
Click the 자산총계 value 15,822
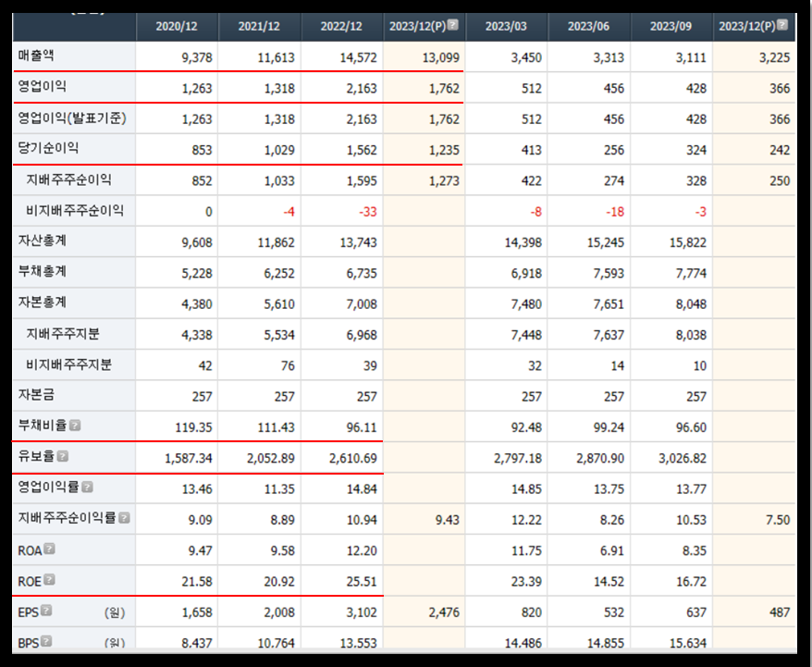point(688,242)
